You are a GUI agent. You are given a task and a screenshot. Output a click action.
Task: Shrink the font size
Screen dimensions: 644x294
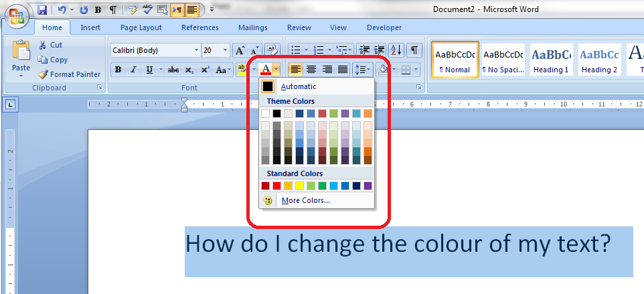(x=254, y=50)
